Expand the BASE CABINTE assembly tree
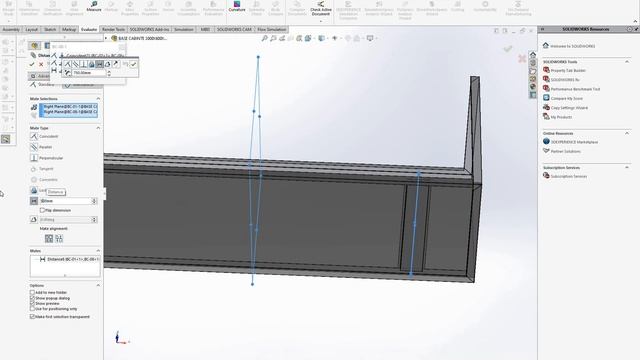This screenshot has width=640, height=360. 106,38
